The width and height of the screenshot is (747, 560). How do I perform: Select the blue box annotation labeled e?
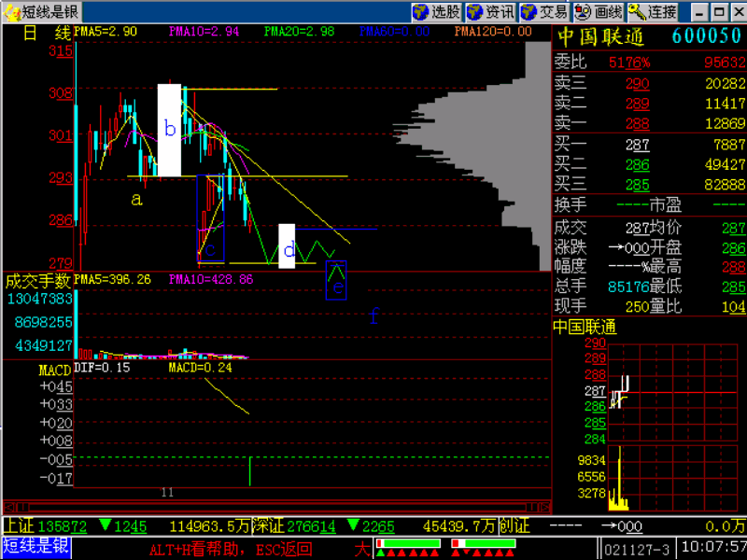click(336, 280)
